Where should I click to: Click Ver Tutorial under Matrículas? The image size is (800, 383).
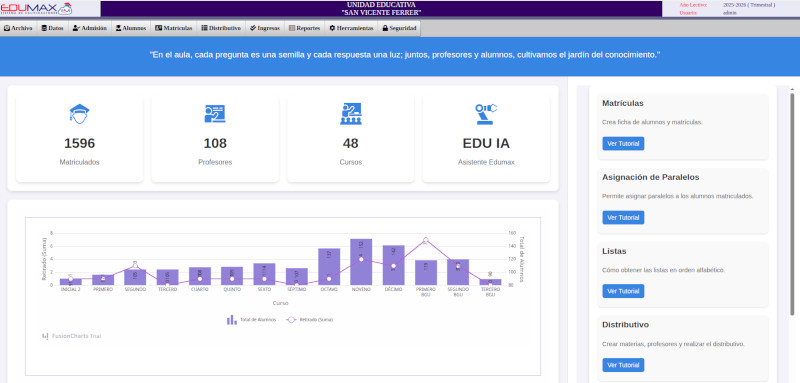click(x=623, y=144)
